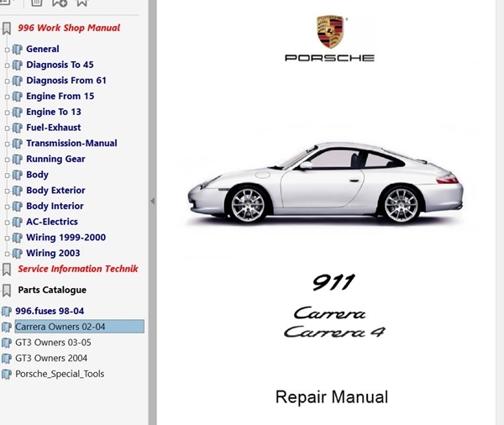
Task: Click the Parts Catalogue bookmark icon
Action: pyautogui.click(x=7, y=291)
